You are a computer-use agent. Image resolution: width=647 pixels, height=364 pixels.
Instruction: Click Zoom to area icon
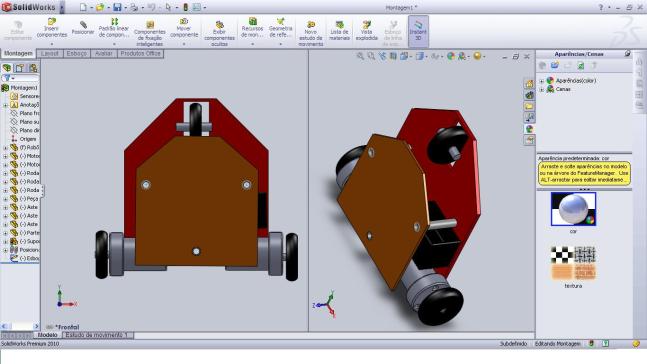coord(371,56)
